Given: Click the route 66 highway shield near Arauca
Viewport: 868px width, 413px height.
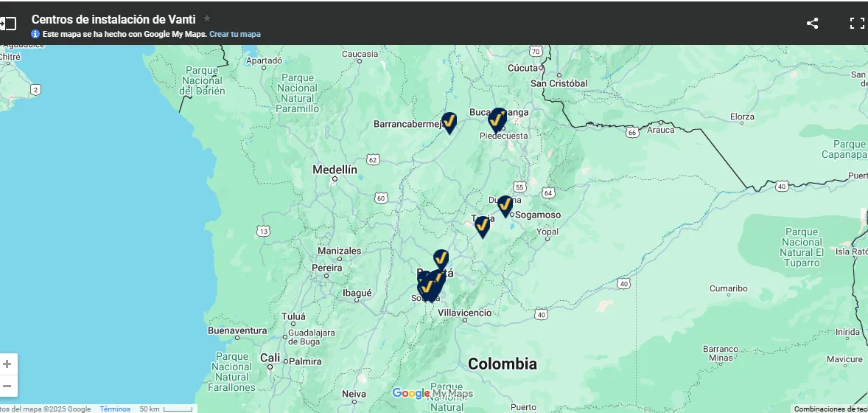Looking at the screenshot, I should [x=632, y=133].
